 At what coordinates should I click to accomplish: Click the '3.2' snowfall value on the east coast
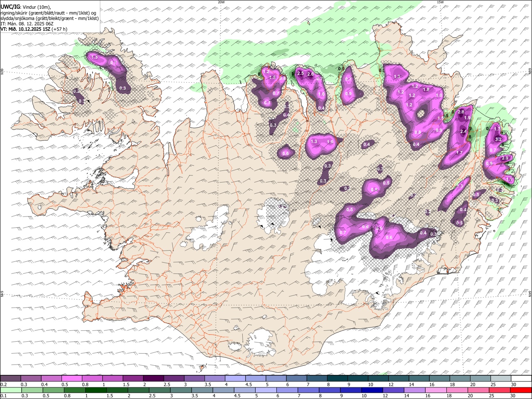point(499,139)
